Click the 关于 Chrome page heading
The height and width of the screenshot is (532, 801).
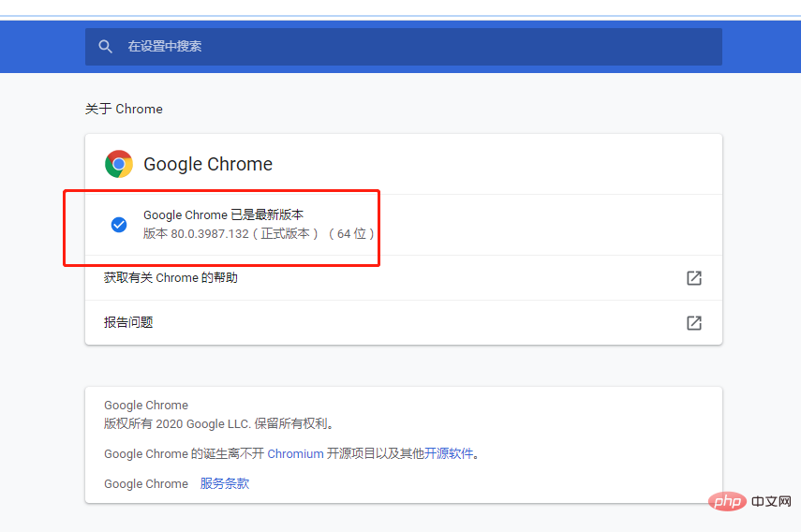[x=124, y=110]
